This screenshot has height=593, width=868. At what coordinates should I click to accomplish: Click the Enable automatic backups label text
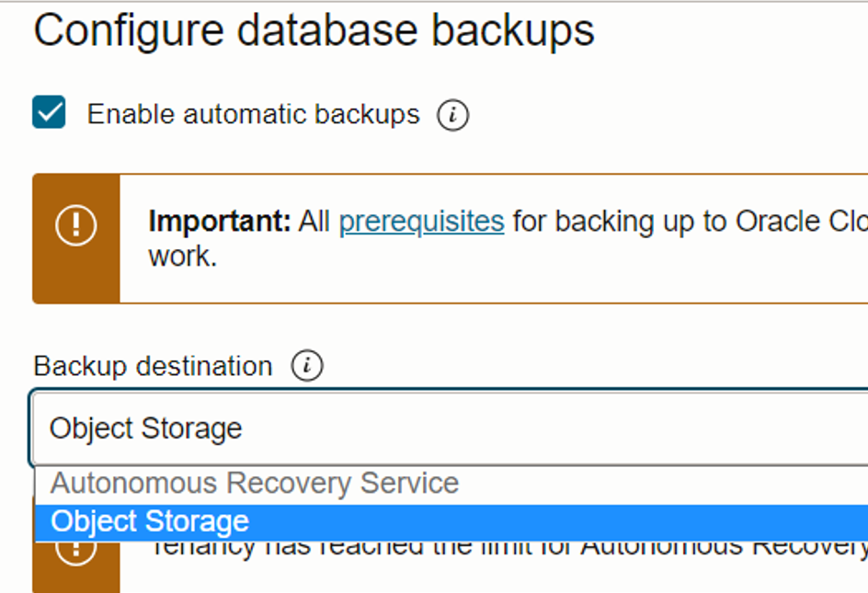[x=253, y=115]
